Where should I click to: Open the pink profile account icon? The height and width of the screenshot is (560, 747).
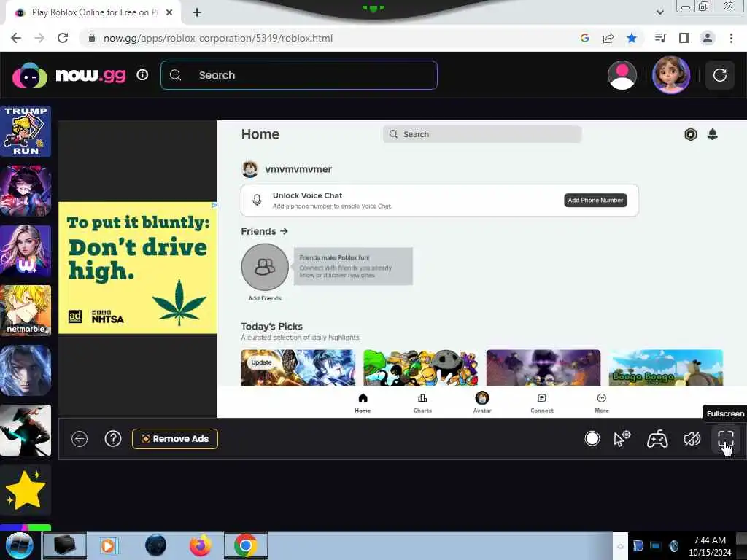[622, 75]
